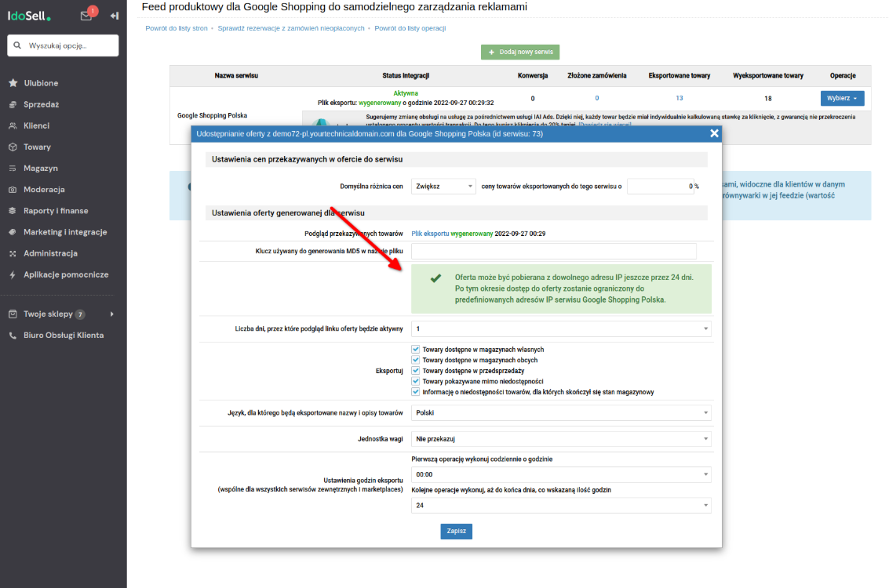Open Magazyn menu item
This screenshot has width=889, height=588.
[x=41, y=169]
